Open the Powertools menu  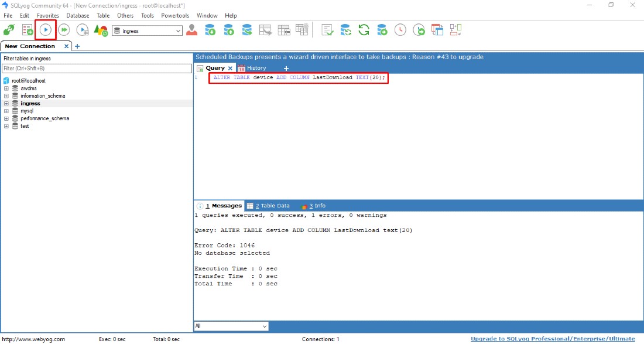click(175, 16)
